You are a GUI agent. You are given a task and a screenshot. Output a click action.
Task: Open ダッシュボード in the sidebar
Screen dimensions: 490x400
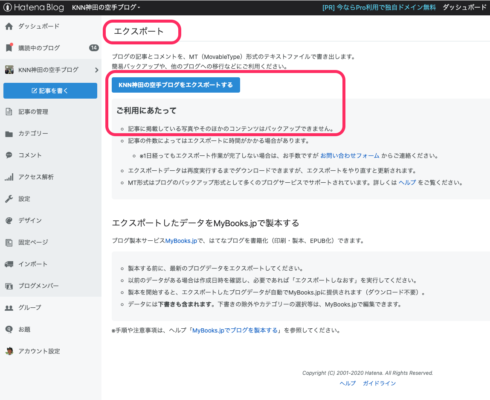[39, 26]
